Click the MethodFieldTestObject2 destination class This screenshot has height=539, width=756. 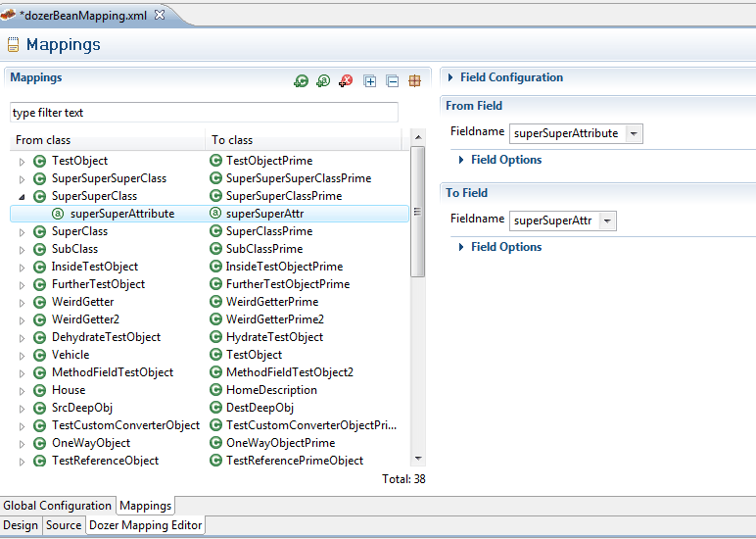289,372
